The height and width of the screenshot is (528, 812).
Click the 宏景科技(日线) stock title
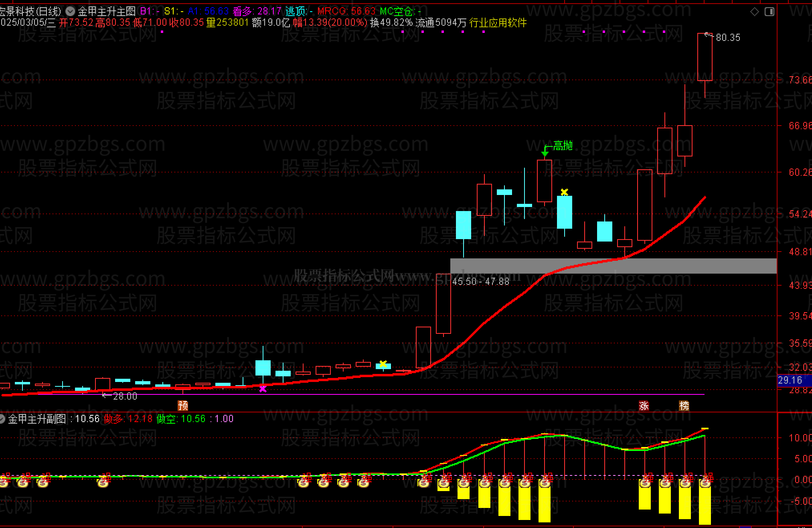(x=30, y=11)
